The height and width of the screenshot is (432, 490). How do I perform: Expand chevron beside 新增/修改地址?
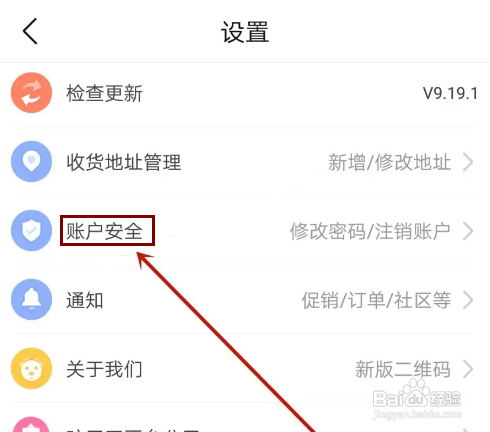[468, 162]
